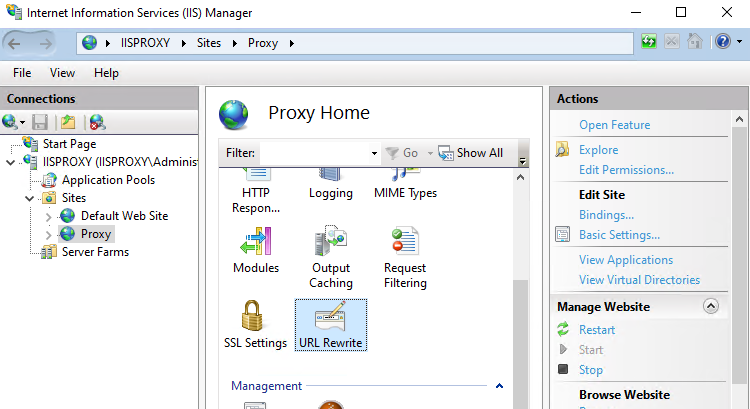Select Server Farms in the tree

tap(95, 252)
